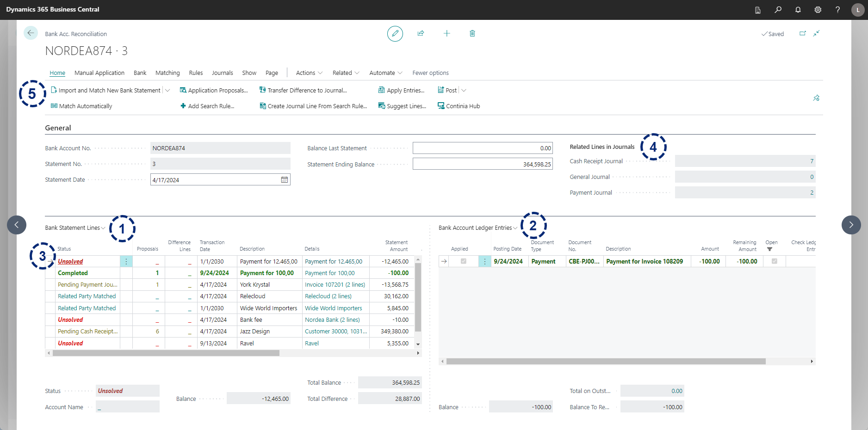Click Suggest Lines action

(x=402, y=106)
